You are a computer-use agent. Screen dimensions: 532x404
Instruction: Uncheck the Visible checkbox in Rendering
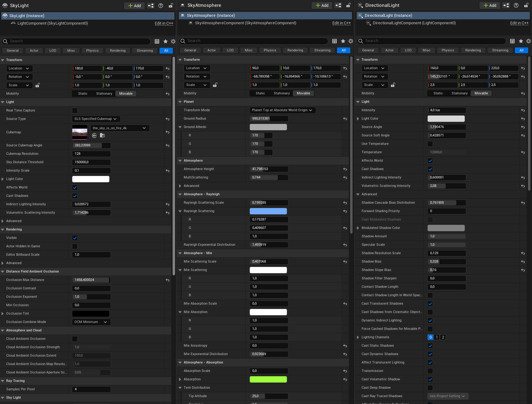coord(75,238)
